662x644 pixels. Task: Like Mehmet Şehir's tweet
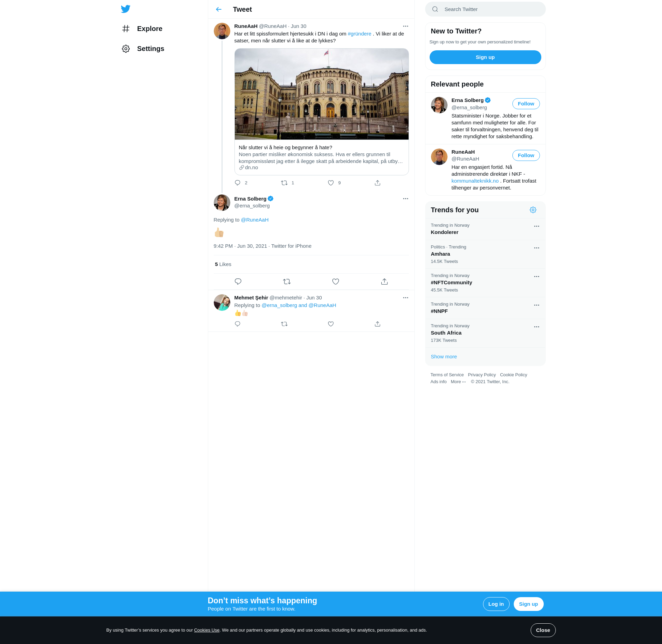[x=331, y=324]
